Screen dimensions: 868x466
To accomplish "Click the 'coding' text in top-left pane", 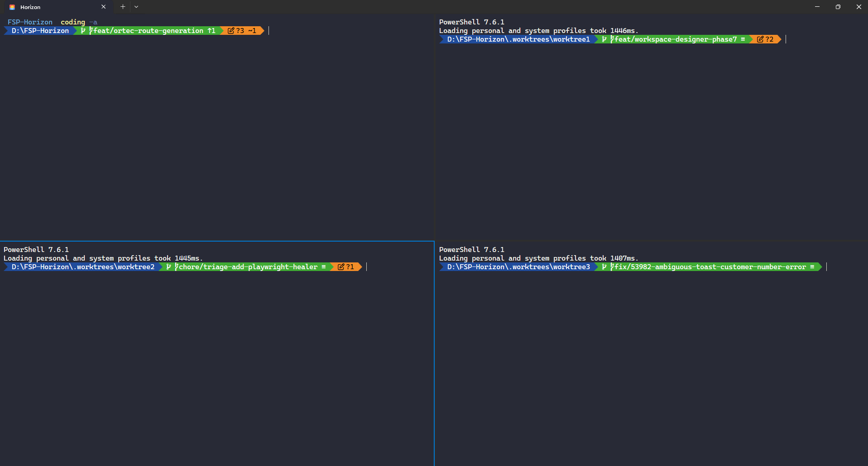I will click(73, 22).
